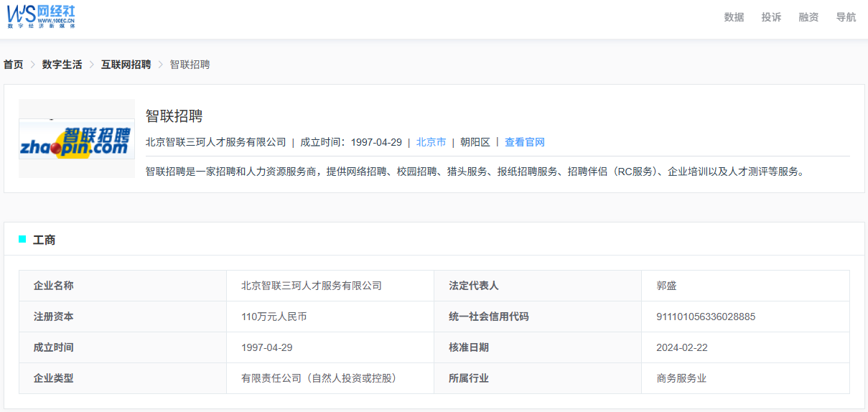Click the 朝阳区 district text
The image size is (868, 412).
[x=475, y=142]
